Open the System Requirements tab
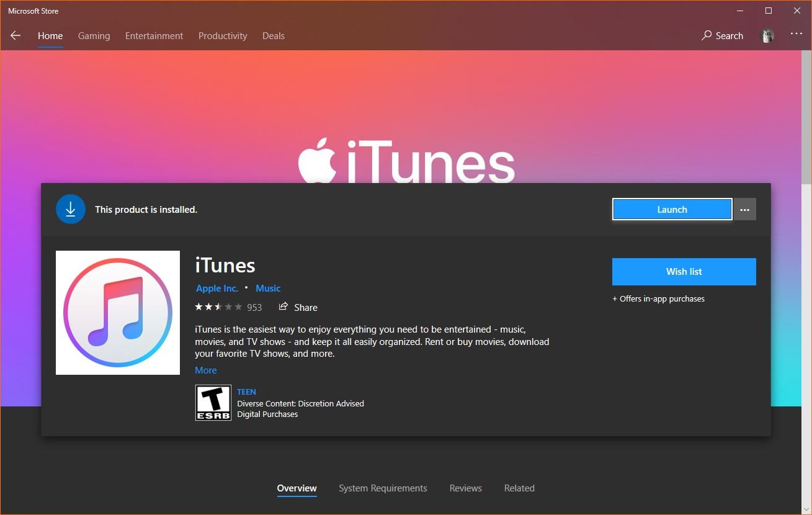The width and height of the screenshot is (812, 515). coord(383,488)
